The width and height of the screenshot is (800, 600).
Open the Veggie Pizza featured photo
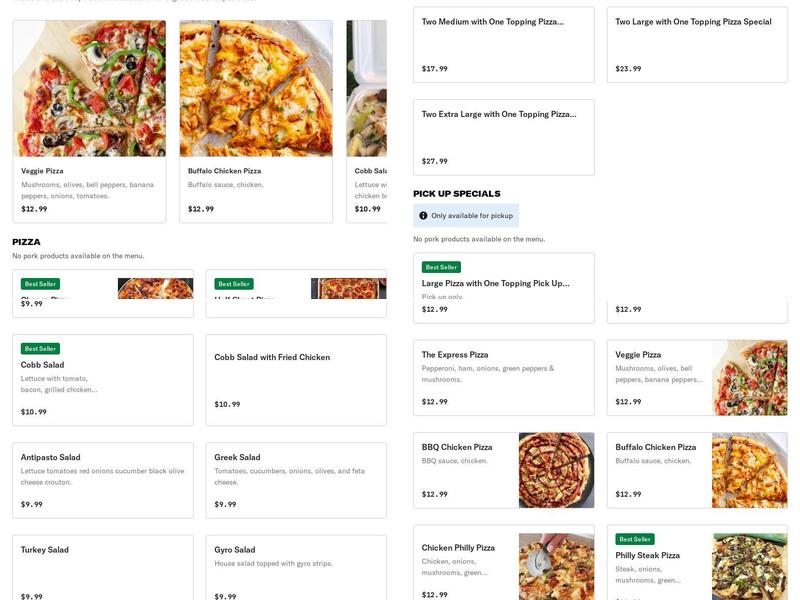click(x=89, y=88)
